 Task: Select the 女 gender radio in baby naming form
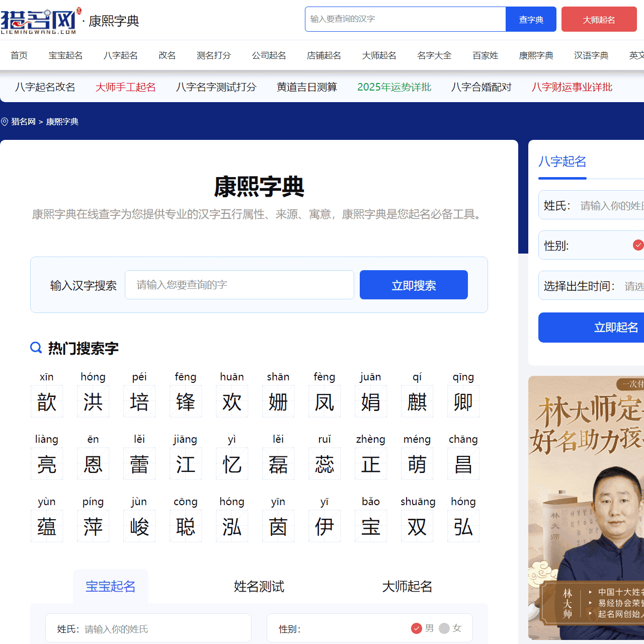pos(444,628)
